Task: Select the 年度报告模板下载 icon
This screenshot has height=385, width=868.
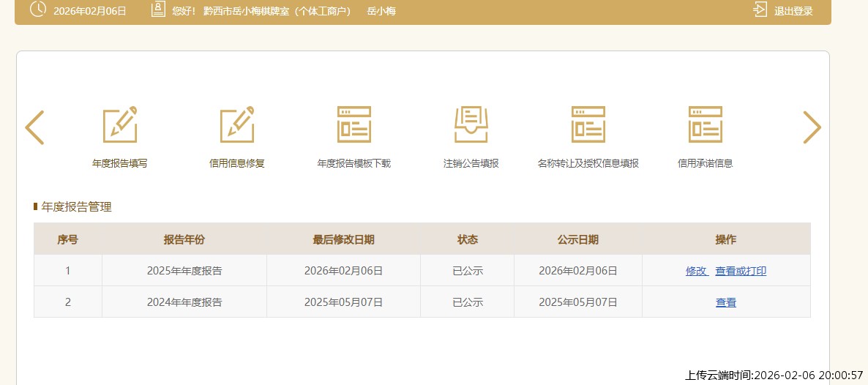Action: (x=354, y=124)
